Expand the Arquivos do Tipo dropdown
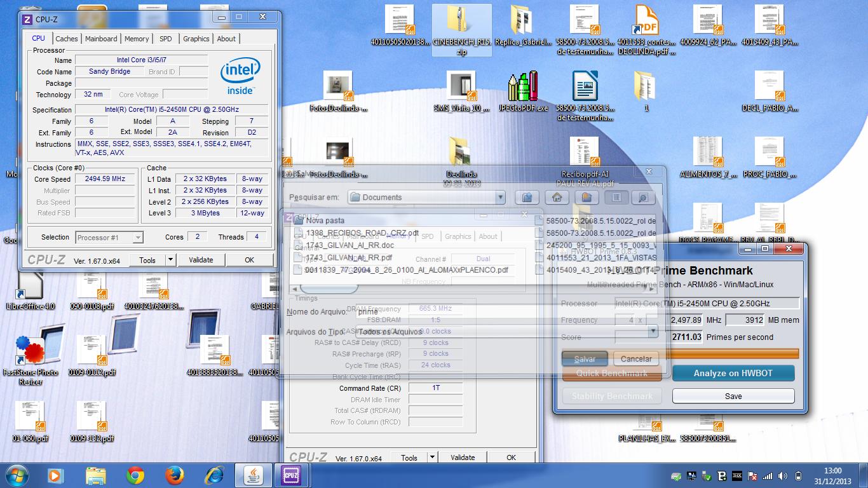The width and height of the screenshot is (868, 488). 653,331
